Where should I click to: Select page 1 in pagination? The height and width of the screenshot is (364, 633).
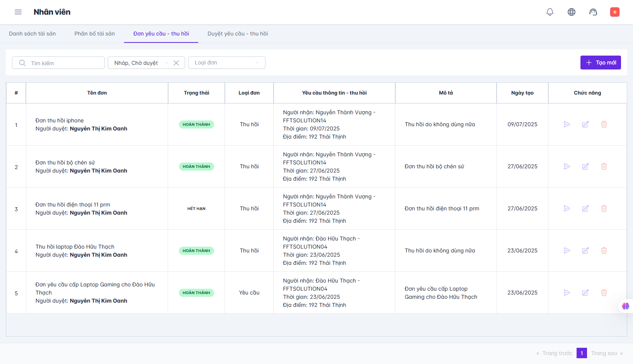click(x=581, y=353)
